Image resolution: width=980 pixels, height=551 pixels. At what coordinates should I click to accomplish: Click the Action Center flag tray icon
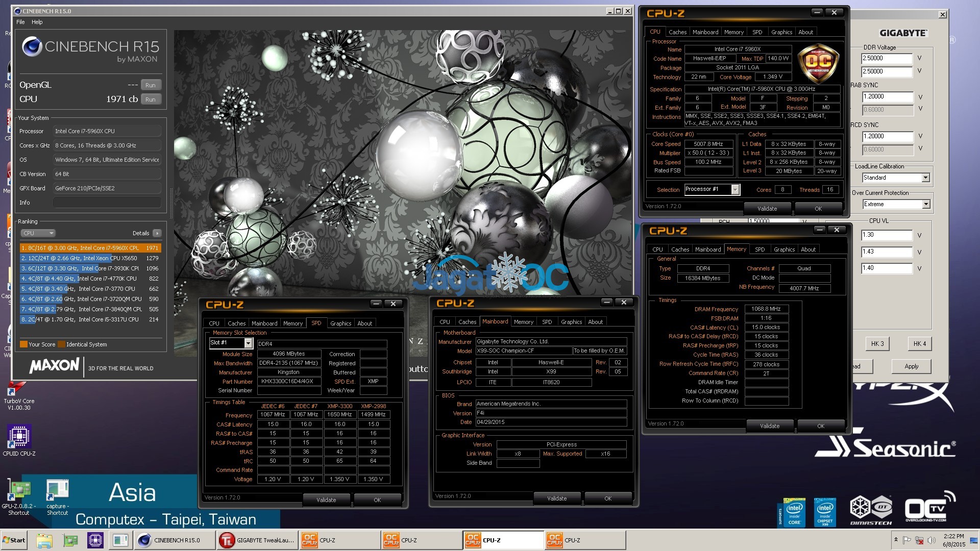pyautogui.click(x=907, y=540)
